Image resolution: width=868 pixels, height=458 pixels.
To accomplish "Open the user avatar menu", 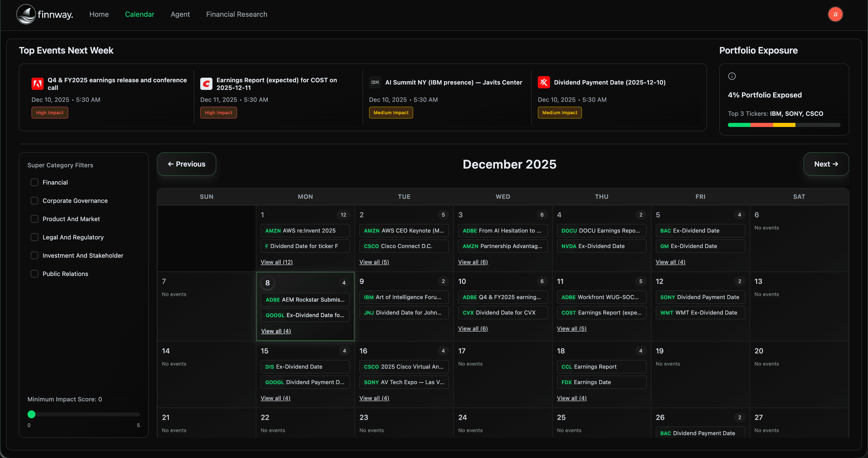I will click(835, 14).
